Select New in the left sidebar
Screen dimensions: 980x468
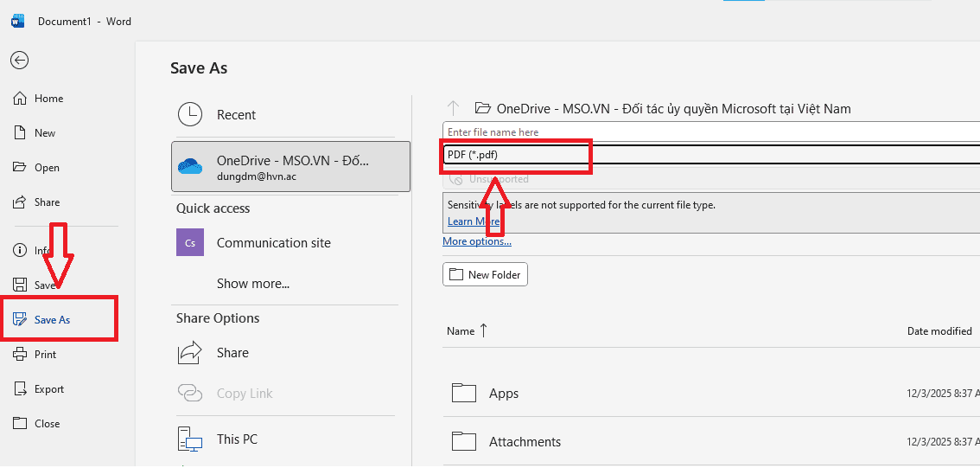[x=44, y=133]
